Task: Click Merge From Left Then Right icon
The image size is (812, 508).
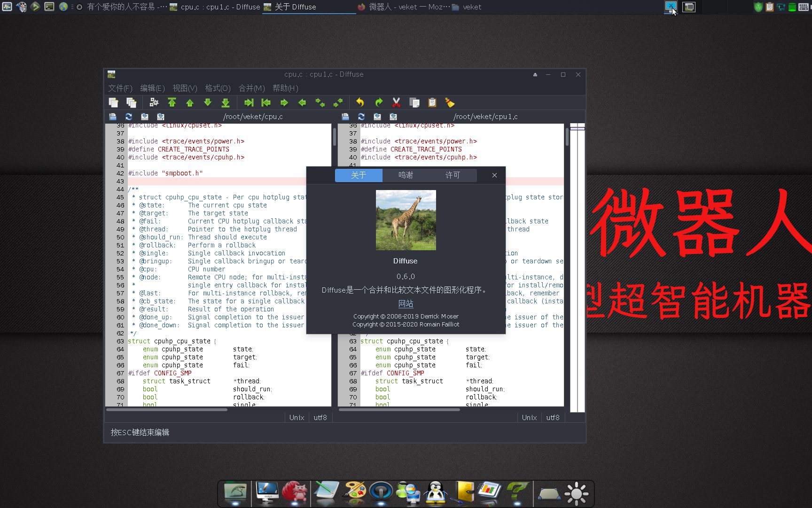Action: pos(320,103)
